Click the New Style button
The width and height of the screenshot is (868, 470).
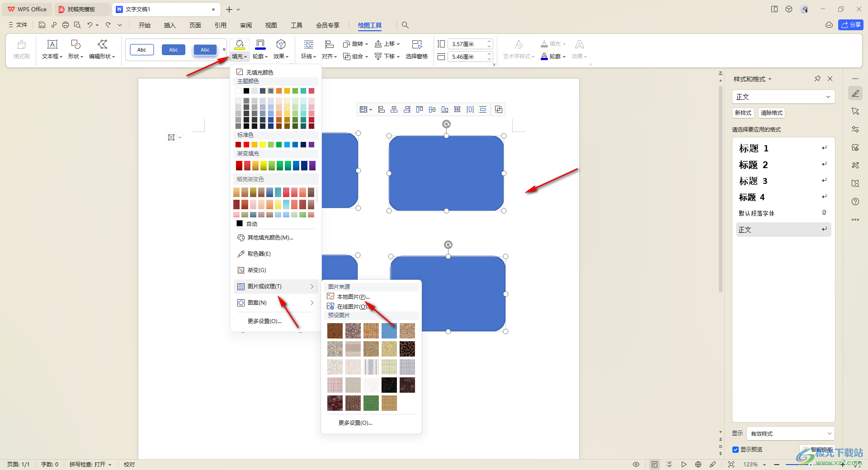coord(743,113)
